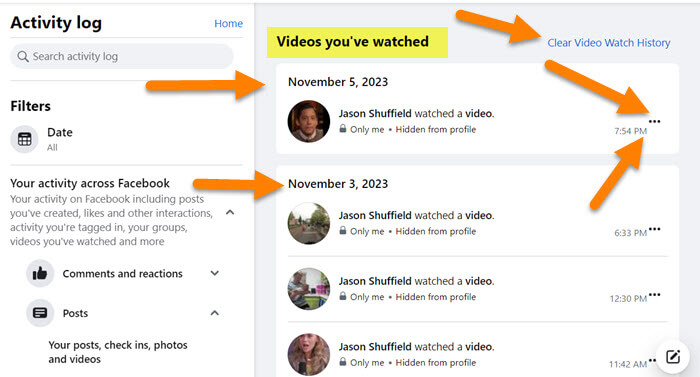Open the video thumbnail from November 5

coord(308,121)
